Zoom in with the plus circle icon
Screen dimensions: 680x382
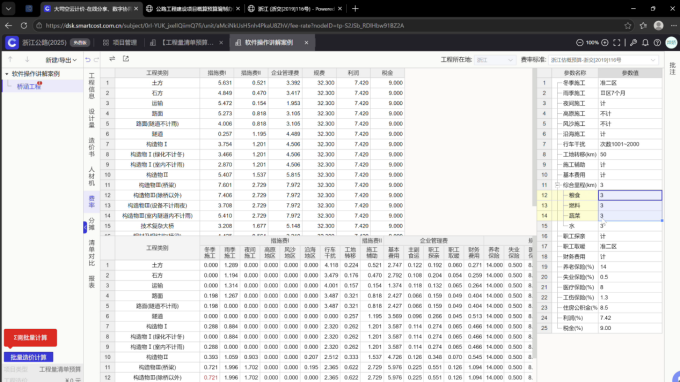605,42
